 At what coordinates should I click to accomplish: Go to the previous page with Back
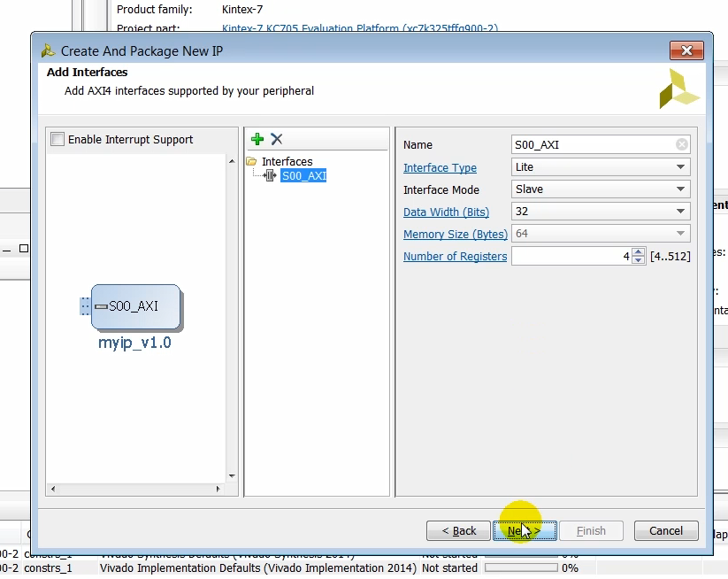point(457,531)
